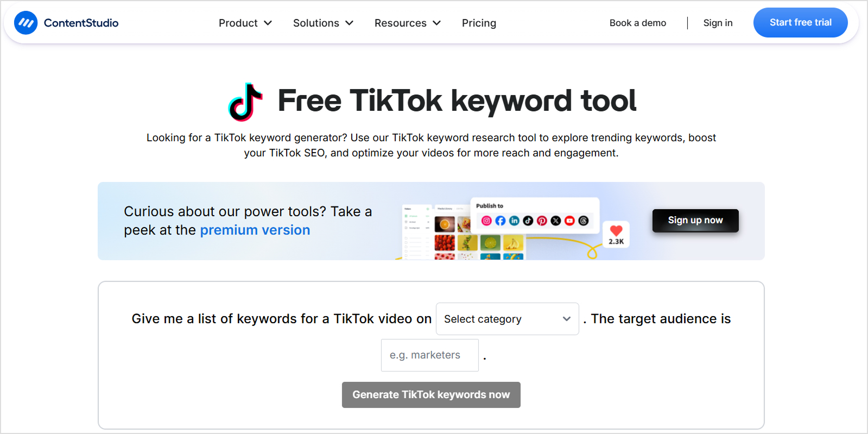Click the ContentStudio logo
The width and height of the screenshot is (868, 434).
click(x=65, y=23)
